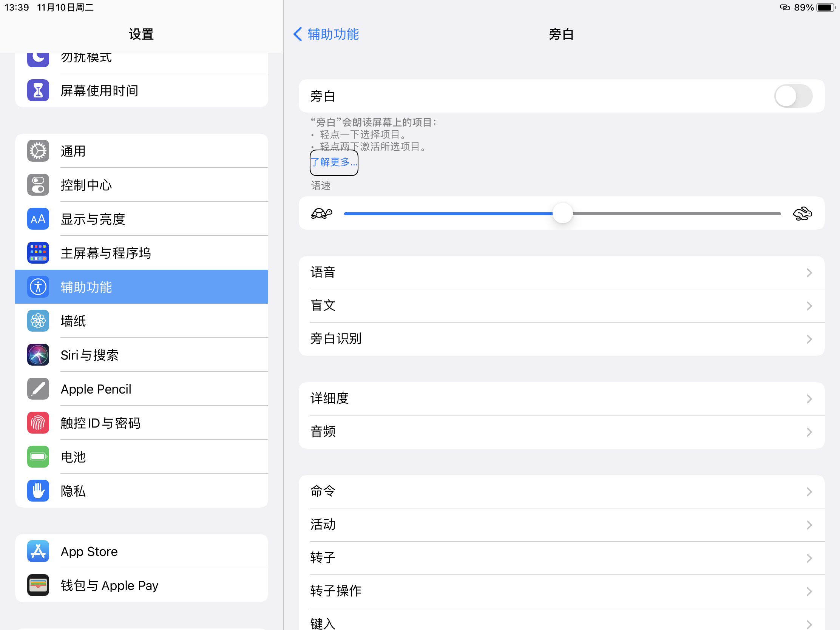Tap the turtle slowest-speed icon
This screenshot has height=630, width=840.
[x=322, y=213]
